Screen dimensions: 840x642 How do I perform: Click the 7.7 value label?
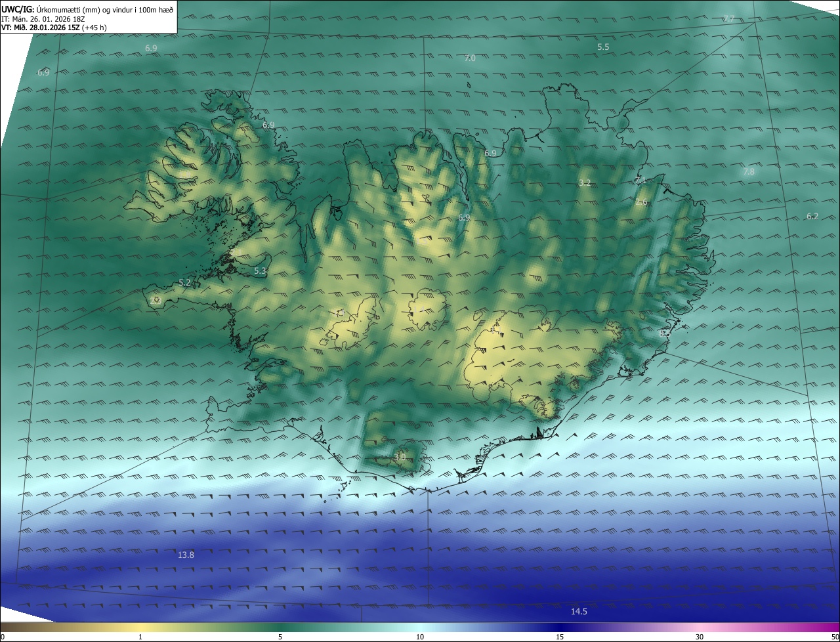[x=728, y=18]
